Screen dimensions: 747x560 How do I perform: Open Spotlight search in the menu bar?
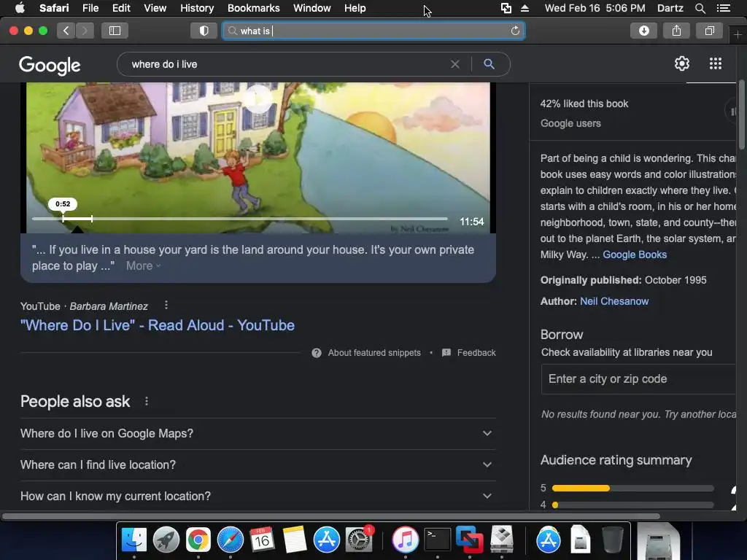tap(700, 8)
